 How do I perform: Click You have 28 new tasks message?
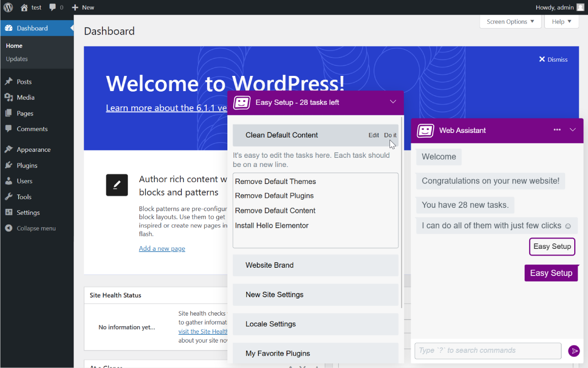click(x=465, y=205)
